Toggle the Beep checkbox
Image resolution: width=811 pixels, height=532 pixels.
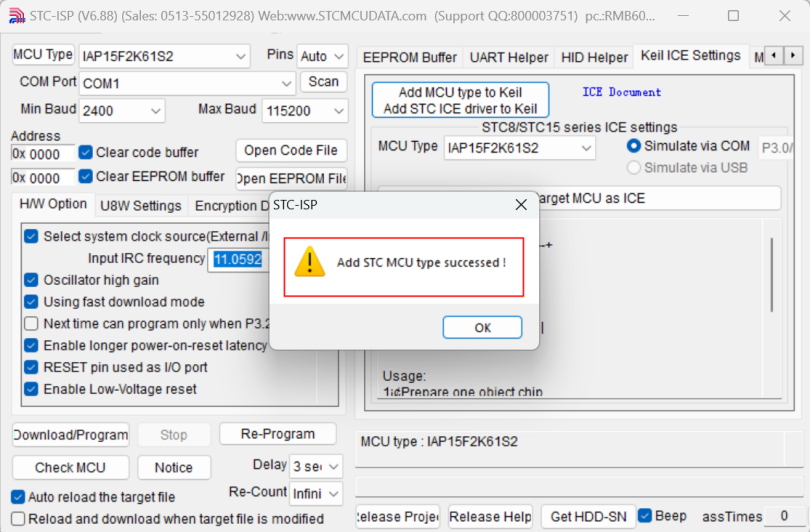[644, 515]
